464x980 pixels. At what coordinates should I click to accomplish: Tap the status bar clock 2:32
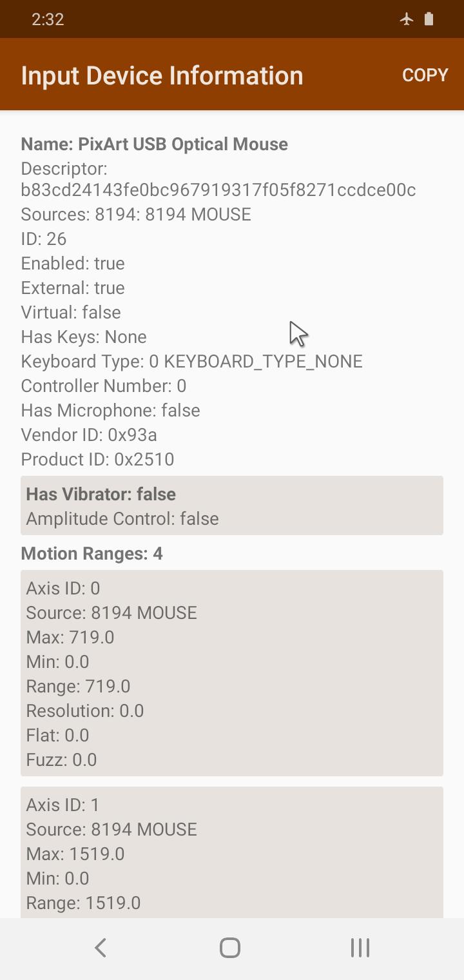pyautogui.click(x=48, y=19)
